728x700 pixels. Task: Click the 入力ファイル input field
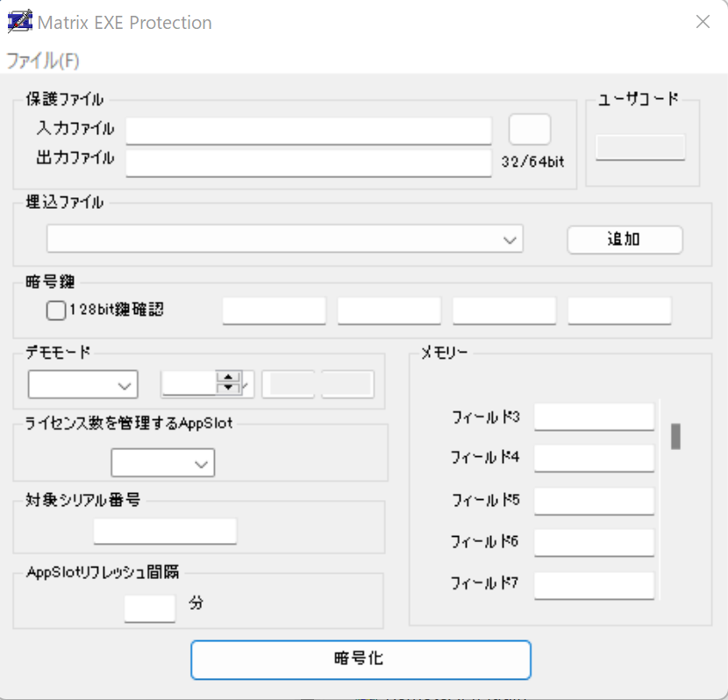[309, 131]
